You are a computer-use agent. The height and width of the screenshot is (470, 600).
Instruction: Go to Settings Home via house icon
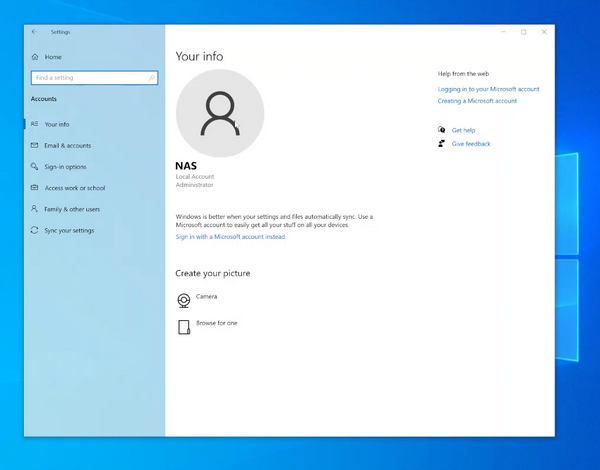click(36, 57)
